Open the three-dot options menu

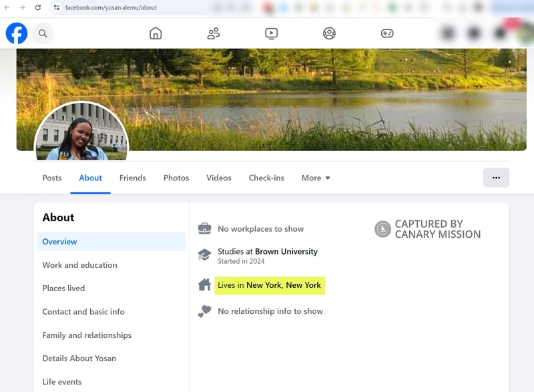click(x=496, y=177)
